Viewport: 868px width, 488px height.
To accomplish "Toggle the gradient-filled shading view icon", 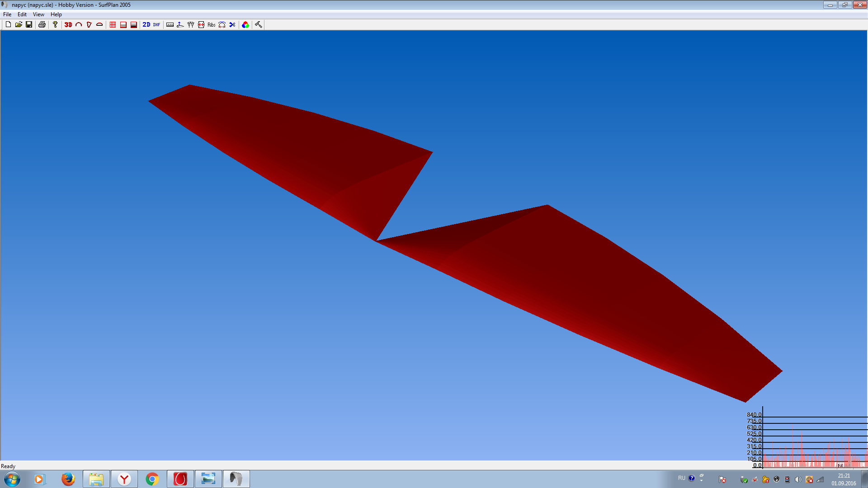I will pos(134,24).
